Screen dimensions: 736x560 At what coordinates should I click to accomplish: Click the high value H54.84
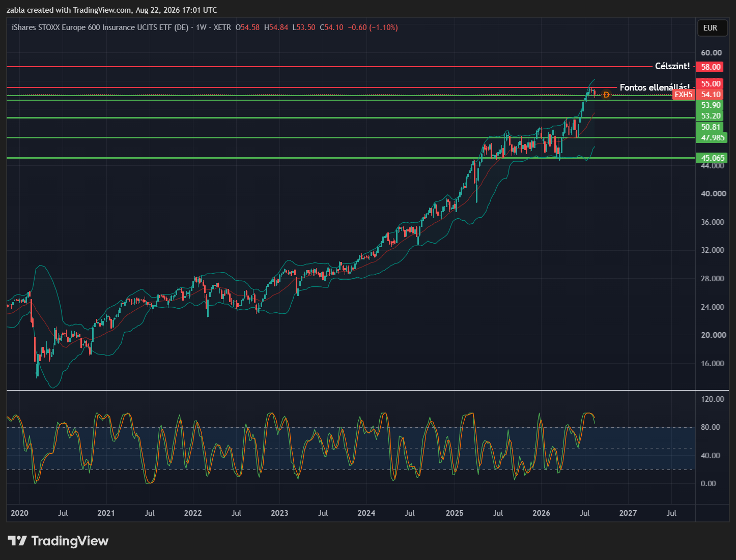pos(276,27)
